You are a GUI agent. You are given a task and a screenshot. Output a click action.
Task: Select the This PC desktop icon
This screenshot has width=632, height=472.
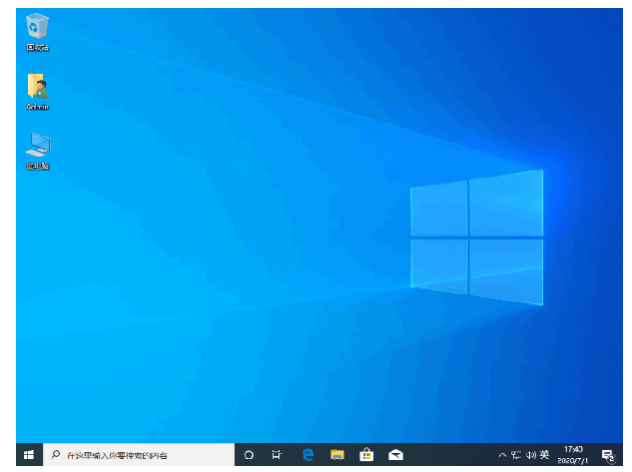(38, 147)
